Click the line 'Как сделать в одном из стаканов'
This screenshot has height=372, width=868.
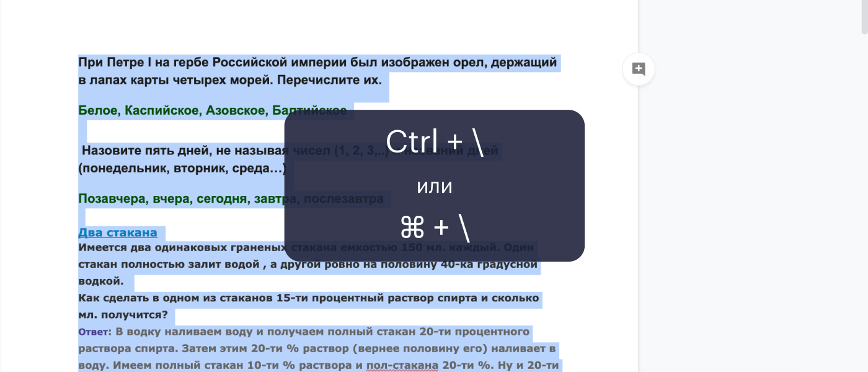[x=309, y=298]
